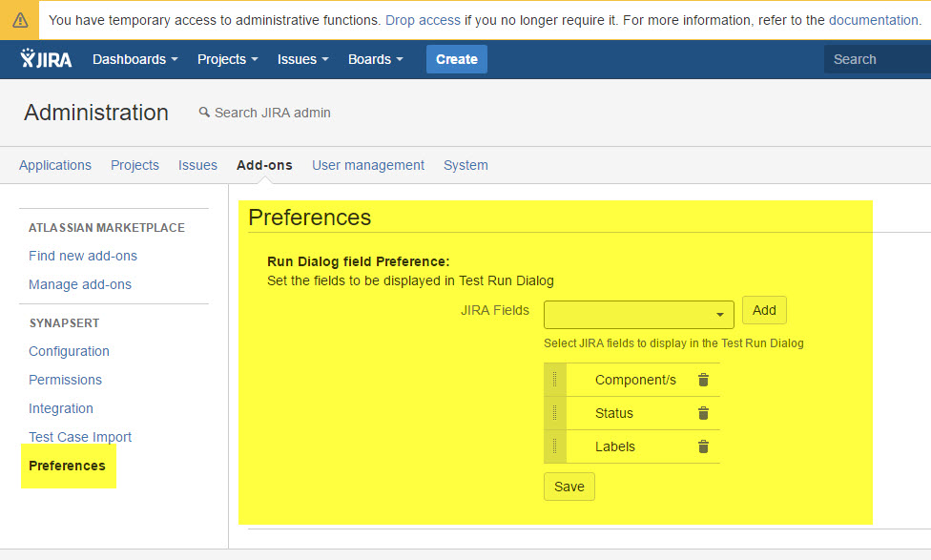Screen dimensions: 931x560
Task: Click the warning triangle icon in banner
Action: coord(20,20)
